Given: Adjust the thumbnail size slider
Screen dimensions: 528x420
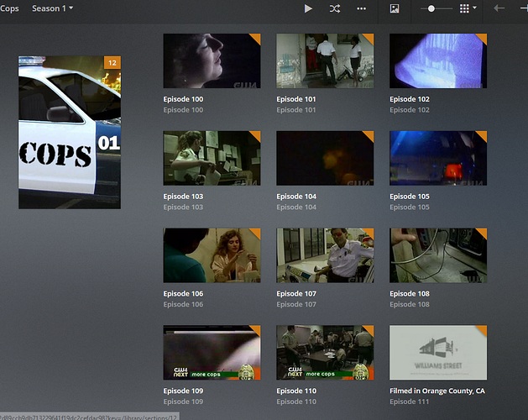Looking at the screenshot, I should (431, 8).
